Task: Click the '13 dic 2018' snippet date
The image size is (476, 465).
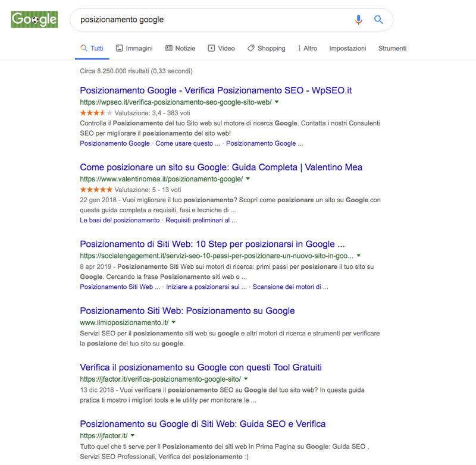Action: [97, 389]
